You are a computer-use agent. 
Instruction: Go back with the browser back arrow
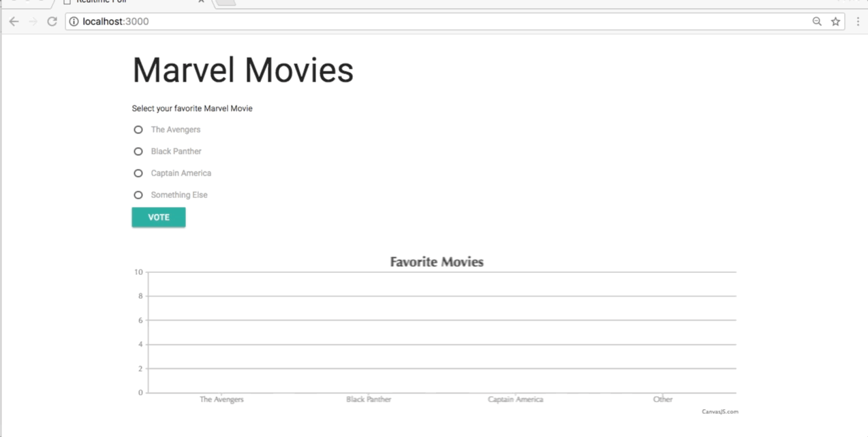(x=14, y=22)
